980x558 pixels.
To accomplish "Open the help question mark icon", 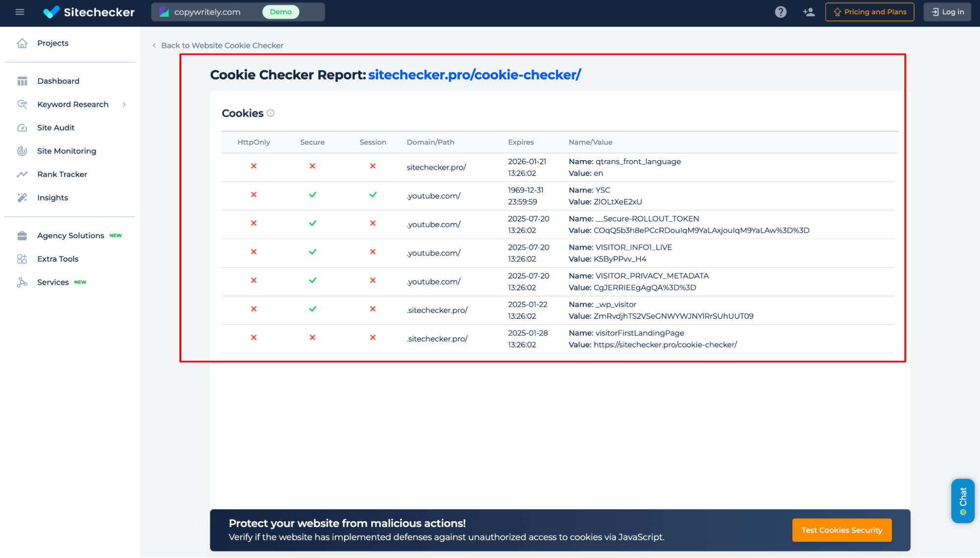I will [x=780, y=12].
